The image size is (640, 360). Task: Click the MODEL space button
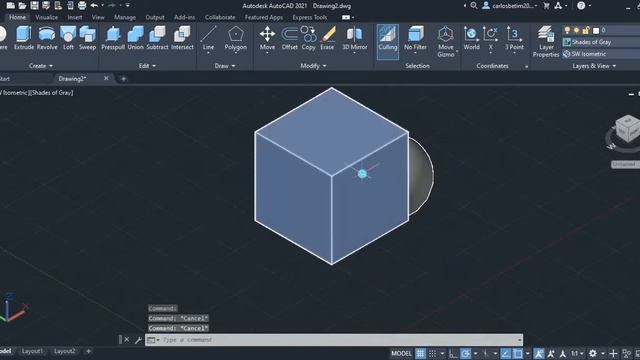tap(401, 353)
